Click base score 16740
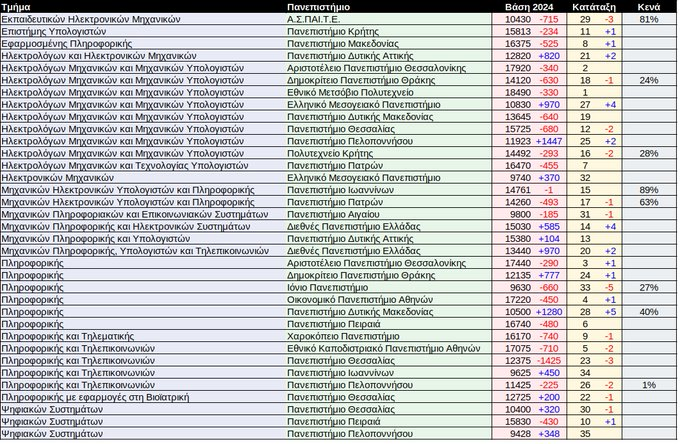This screenshot has width=680, height=444. tap(518, 324)
